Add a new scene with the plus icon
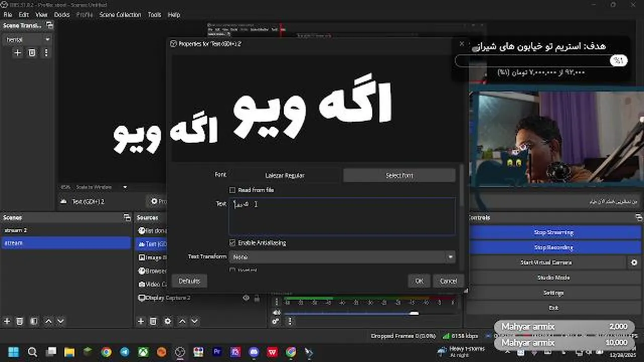 click(7, 321)
